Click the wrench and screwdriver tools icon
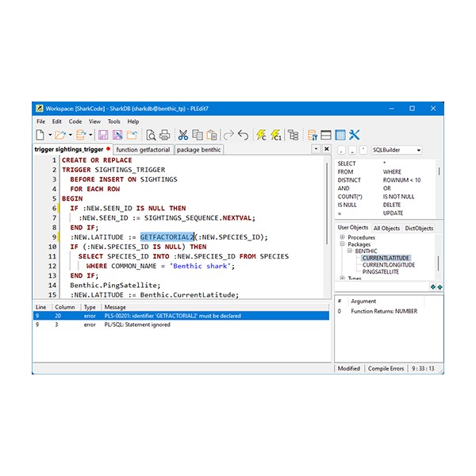 coord(355,135)
